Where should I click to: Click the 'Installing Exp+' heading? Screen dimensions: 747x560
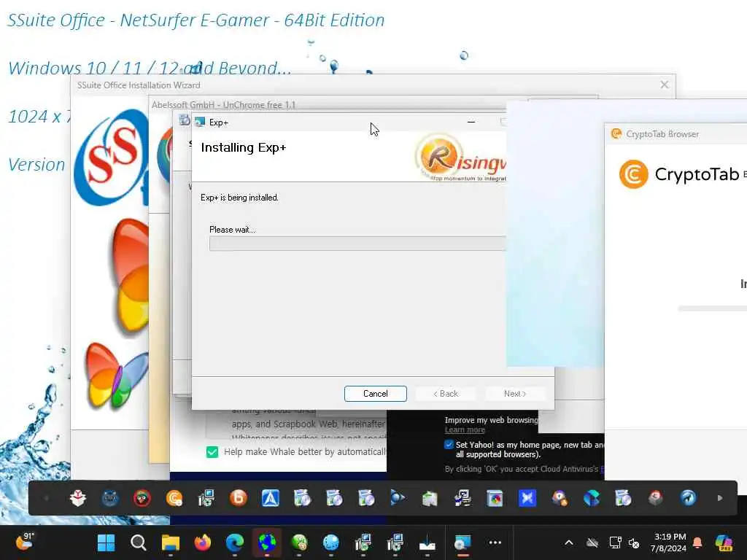244,147
